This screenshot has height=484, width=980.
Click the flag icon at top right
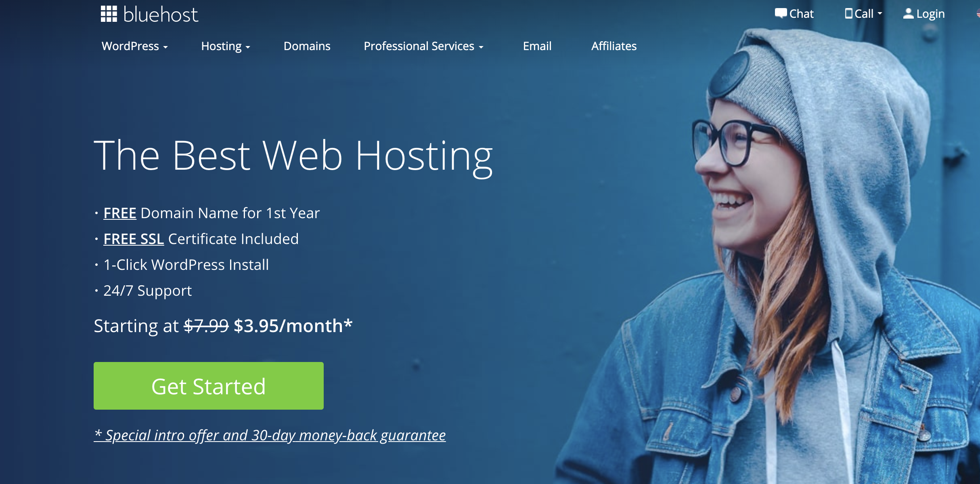coord(978,13)
